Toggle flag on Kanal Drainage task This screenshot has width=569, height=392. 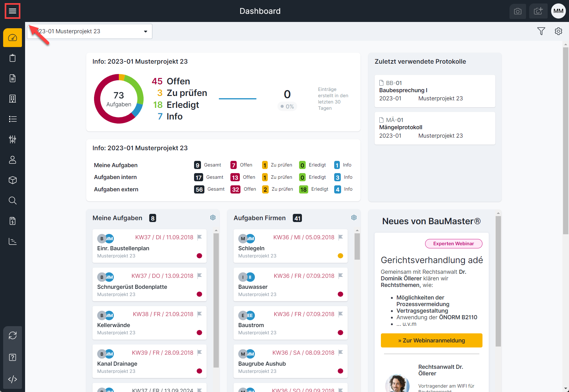point(200,353)
